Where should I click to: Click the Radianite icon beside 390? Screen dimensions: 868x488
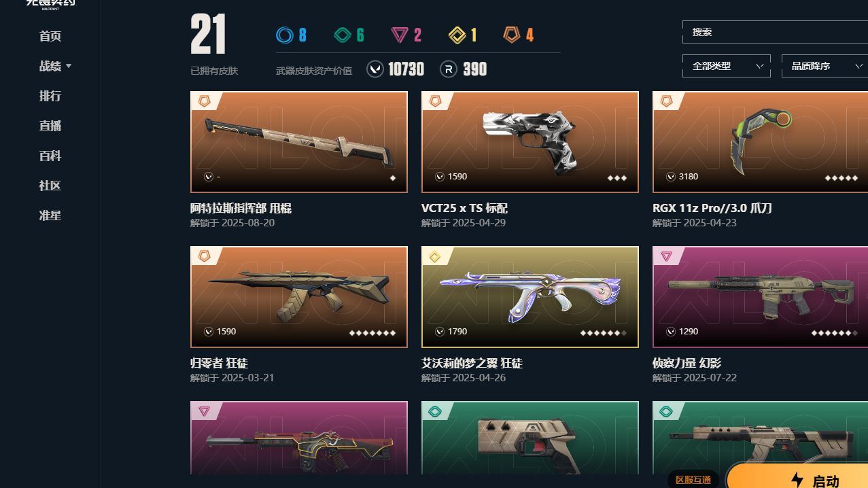pyautogui.click(x=449, y=69)
